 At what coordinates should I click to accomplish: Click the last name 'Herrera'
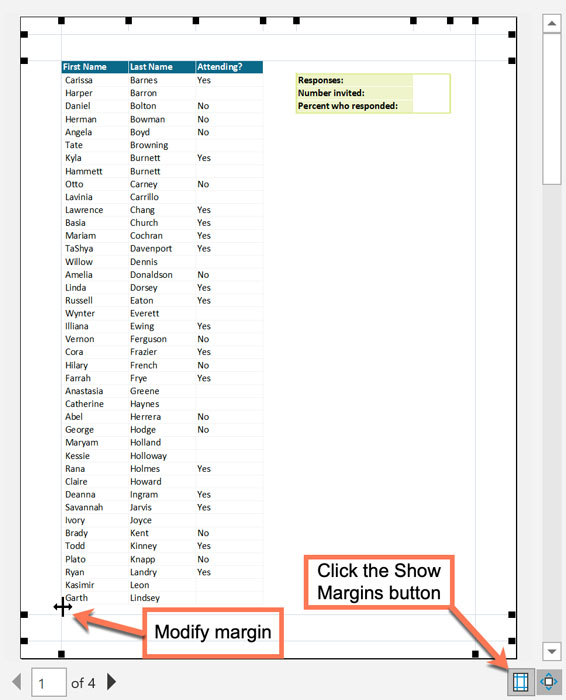146,417
